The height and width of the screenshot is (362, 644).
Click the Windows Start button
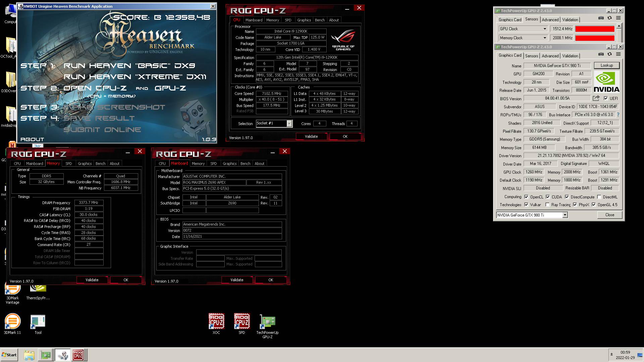9,355
